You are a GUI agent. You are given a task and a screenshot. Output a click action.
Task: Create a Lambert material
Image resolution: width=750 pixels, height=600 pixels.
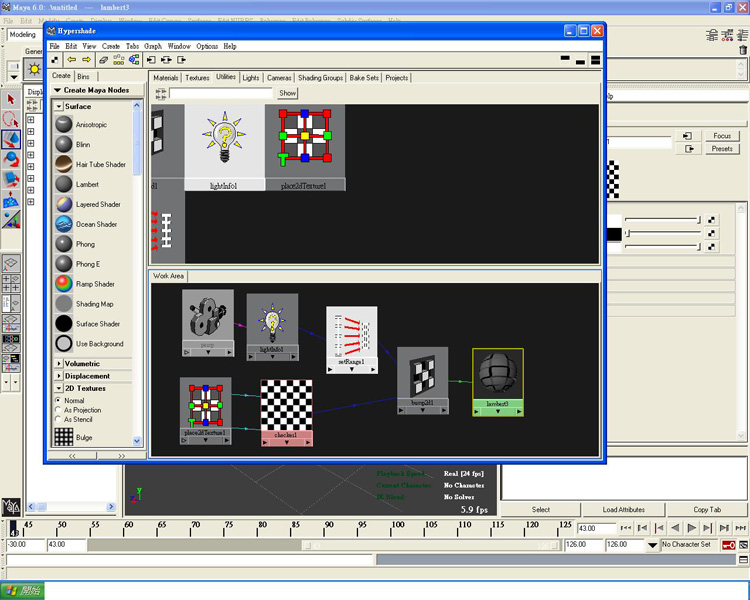point(64,184)
